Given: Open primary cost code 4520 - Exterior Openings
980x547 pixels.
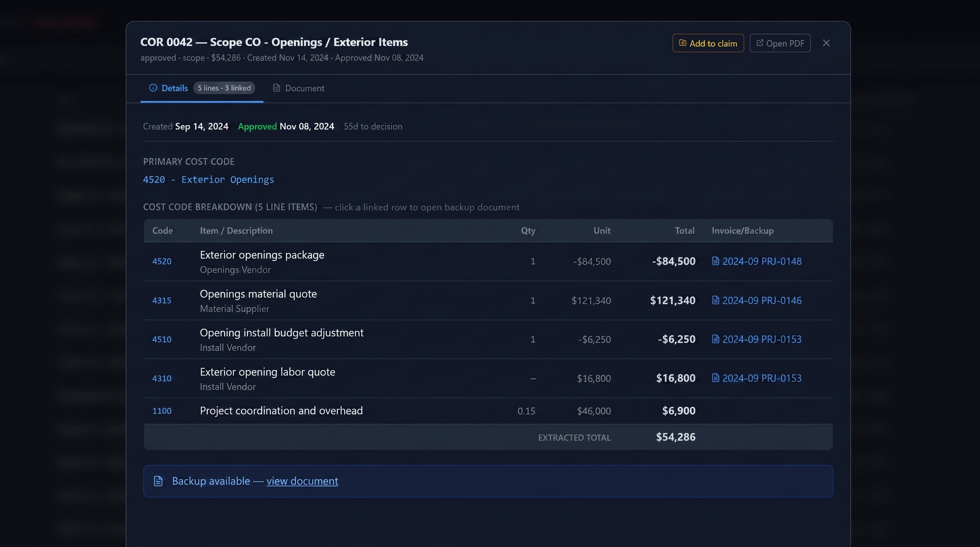Looking at the screenshot, I should pyautogui.click(x=208, y=179).
